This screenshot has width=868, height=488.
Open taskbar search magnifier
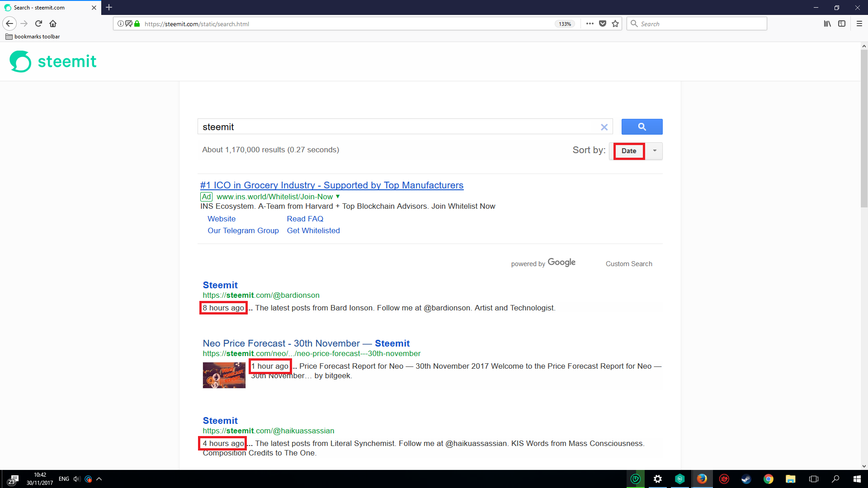835,479
